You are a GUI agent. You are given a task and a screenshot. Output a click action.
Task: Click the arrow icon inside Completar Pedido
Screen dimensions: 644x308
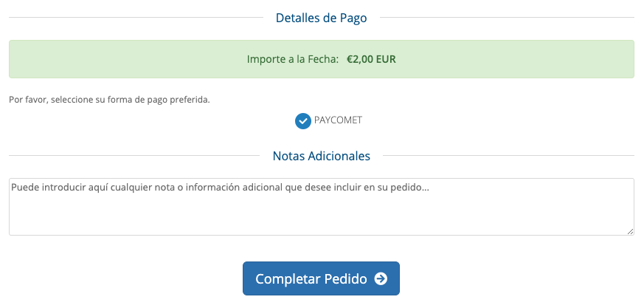(x=381, y=278)
